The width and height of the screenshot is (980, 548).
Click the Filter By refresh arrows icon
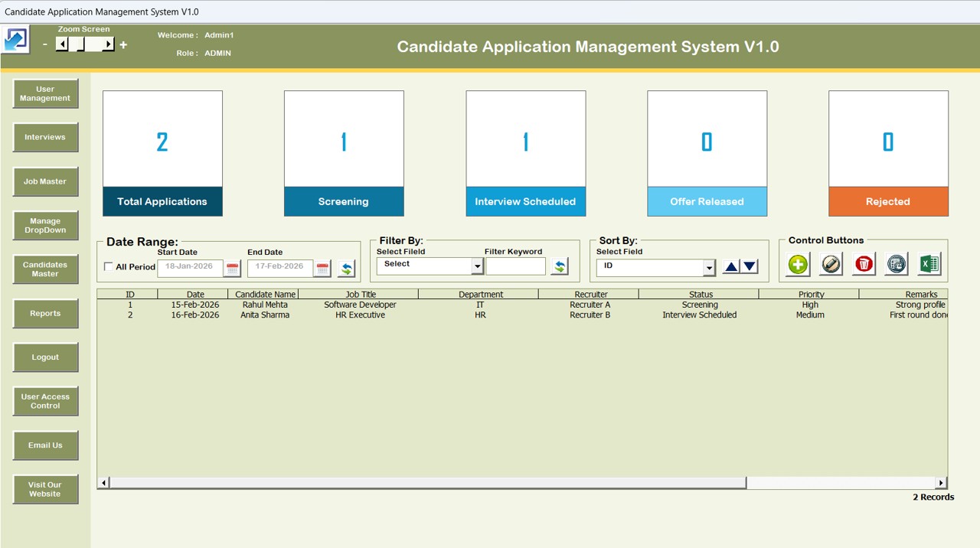[x=560, y=266]
